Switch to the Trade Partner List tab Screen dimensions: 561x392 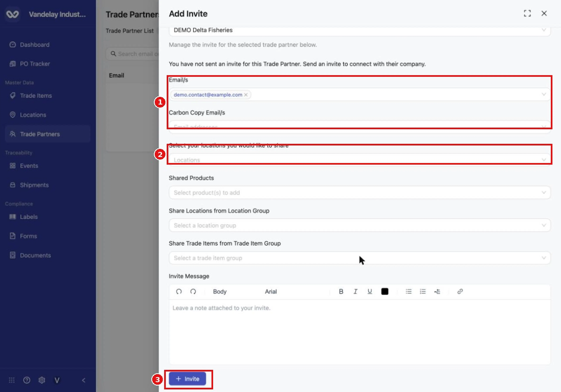point(129,31)
